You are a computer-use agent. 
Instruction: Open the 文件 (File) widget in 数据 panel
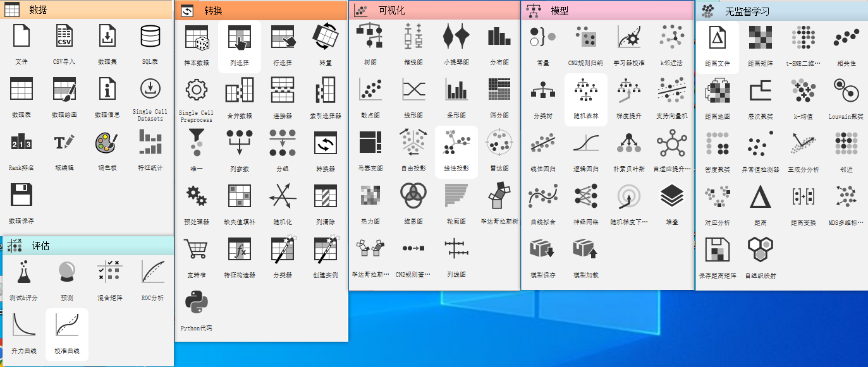21,37
